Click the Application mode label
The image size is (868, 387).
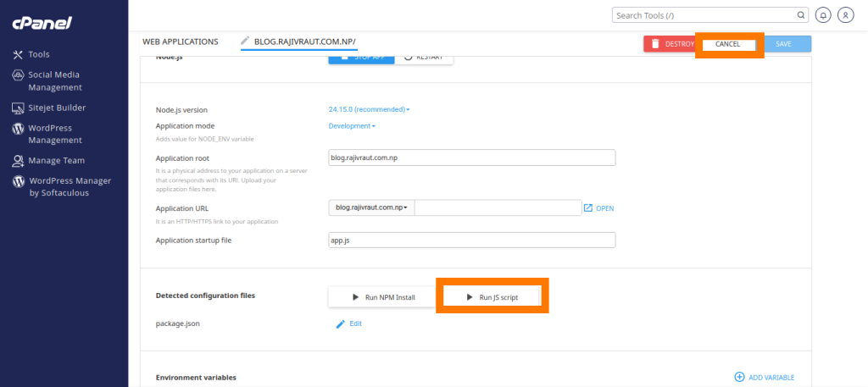coord(185,126)
